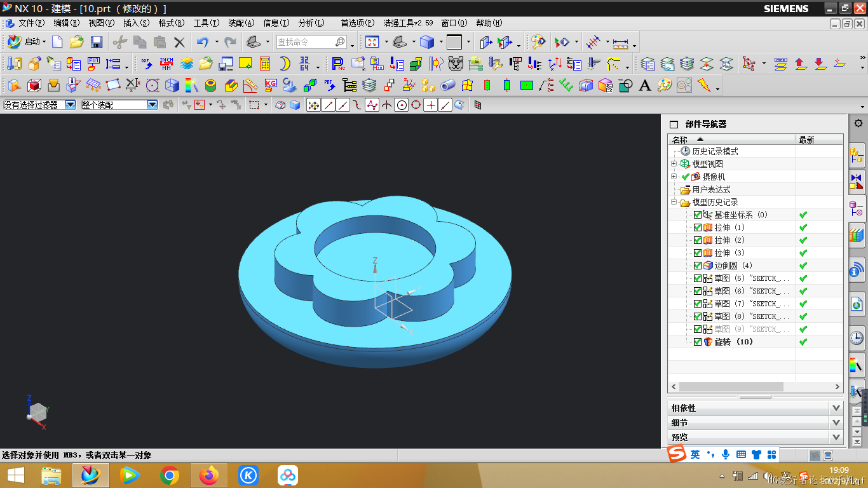
Task: Open Chrome from the Windows taskbar
Action: tap(169, 475)
